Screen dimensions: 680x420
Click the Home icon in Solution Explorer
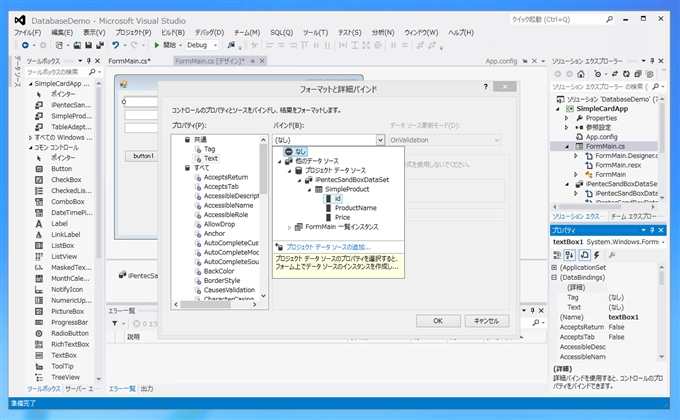(x=581, y=74)
